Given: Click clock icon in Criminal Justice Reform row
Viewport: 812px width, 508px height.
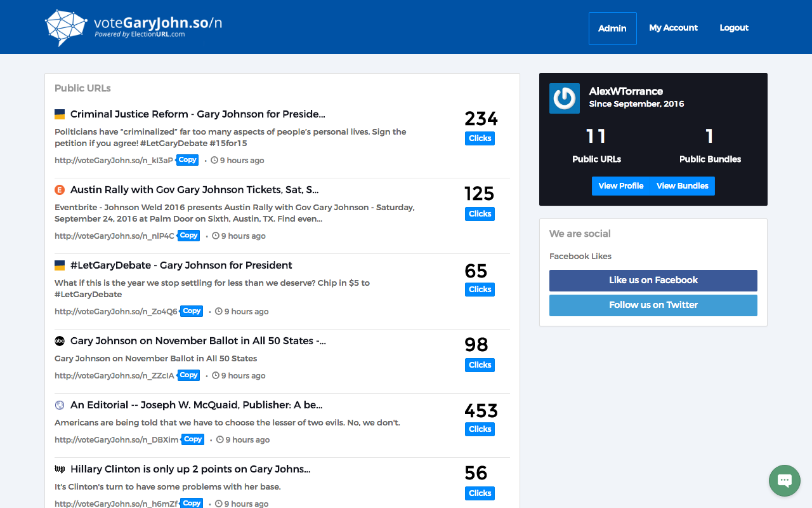Looking at the screenshot, I should [x=214, y=160].
